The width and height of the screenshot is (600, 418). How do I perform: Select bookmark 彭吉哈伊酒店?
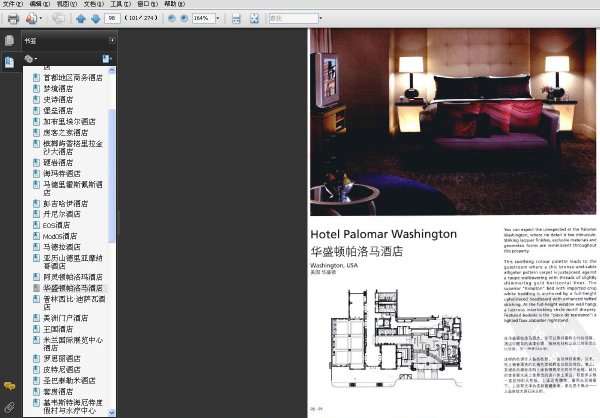point(65,204)
